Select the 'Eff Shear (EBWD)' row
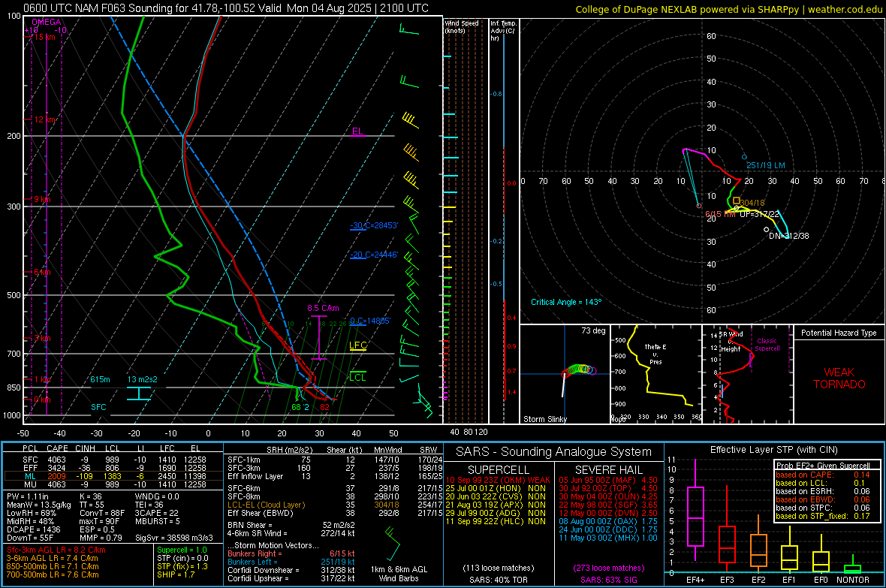The width and height of the screenshot is (886, 588). click(335, 514)
